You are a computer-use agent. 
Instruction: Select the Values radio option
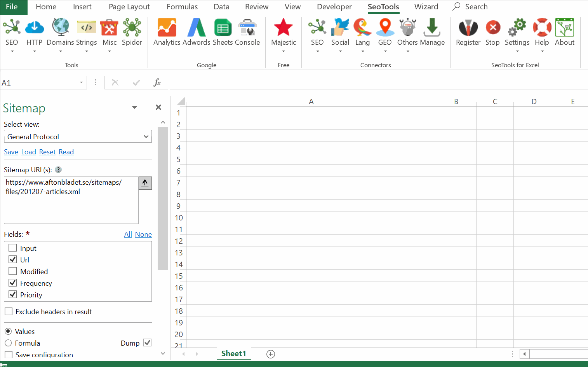8,331
